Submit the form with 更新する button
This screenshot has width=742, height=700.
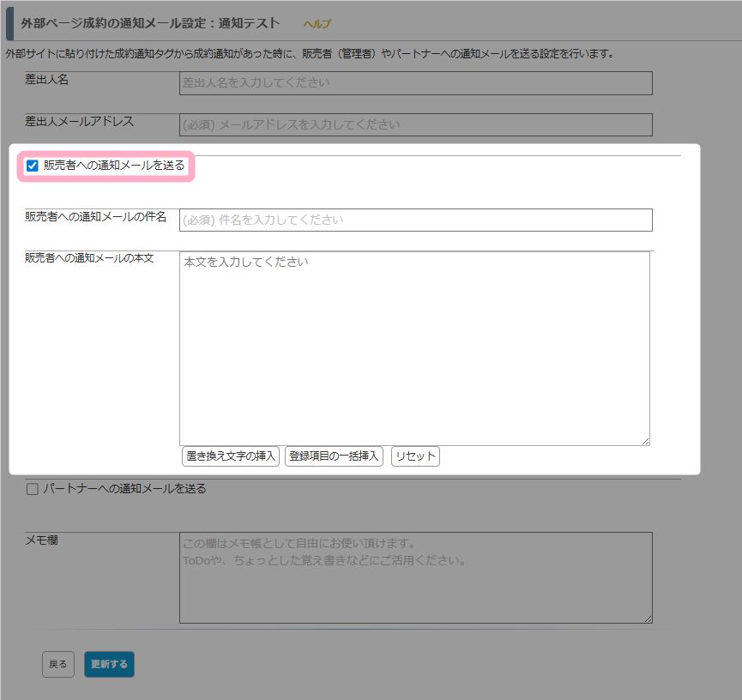tap(108, 664)
